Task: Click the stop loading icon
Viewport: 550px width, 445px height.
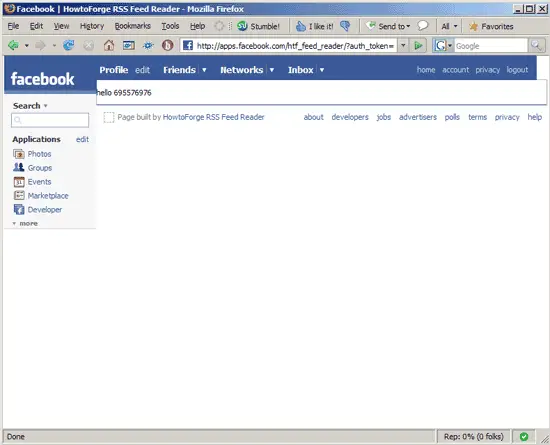Action: pyautogui.click(x=89, y=46)
